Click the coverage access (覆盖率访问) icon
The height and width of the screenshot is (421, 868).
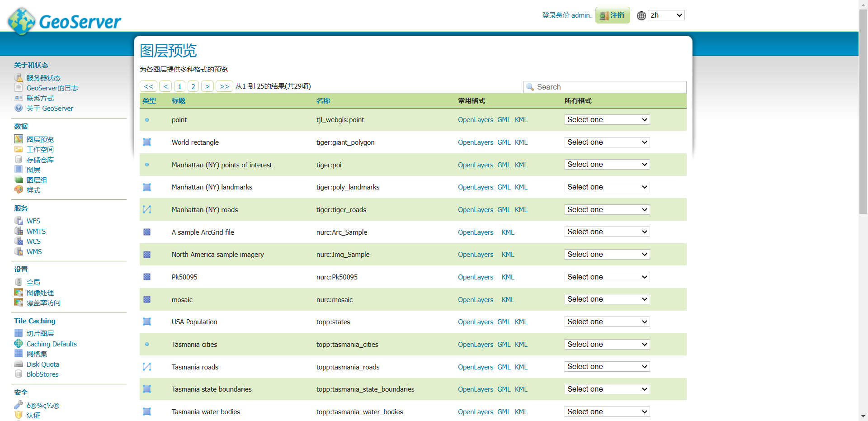19,303
